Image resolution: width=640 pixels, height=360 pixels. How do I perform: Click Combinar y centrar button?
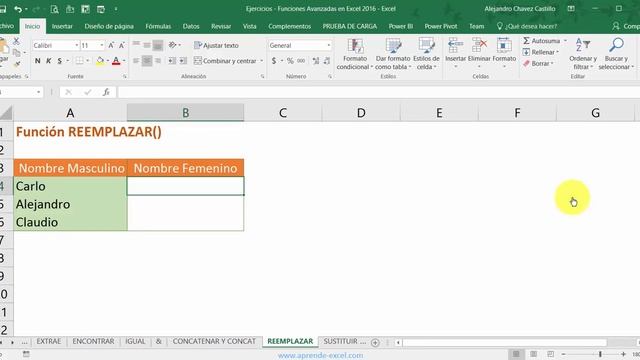click(x=225, y=61)
